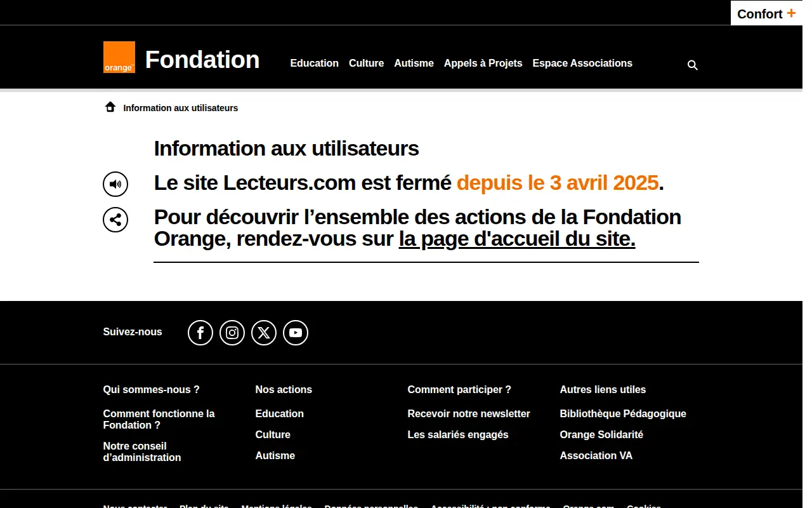Visit the Instagram icon
Screen dimensions: 812x508
[x=232, y=333]
